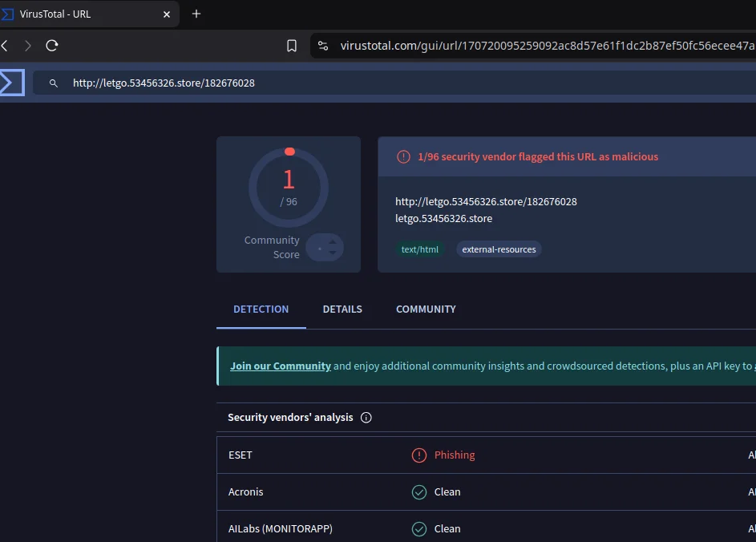The image size is (756, 542).
Task: Click the ESET vendor name
Action: coord(240,455)
